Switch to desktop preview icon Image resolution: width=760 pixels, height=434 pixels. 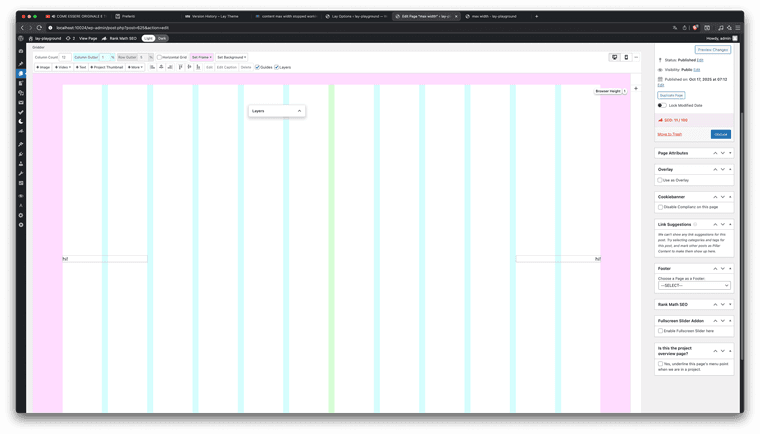coord(614,57)
